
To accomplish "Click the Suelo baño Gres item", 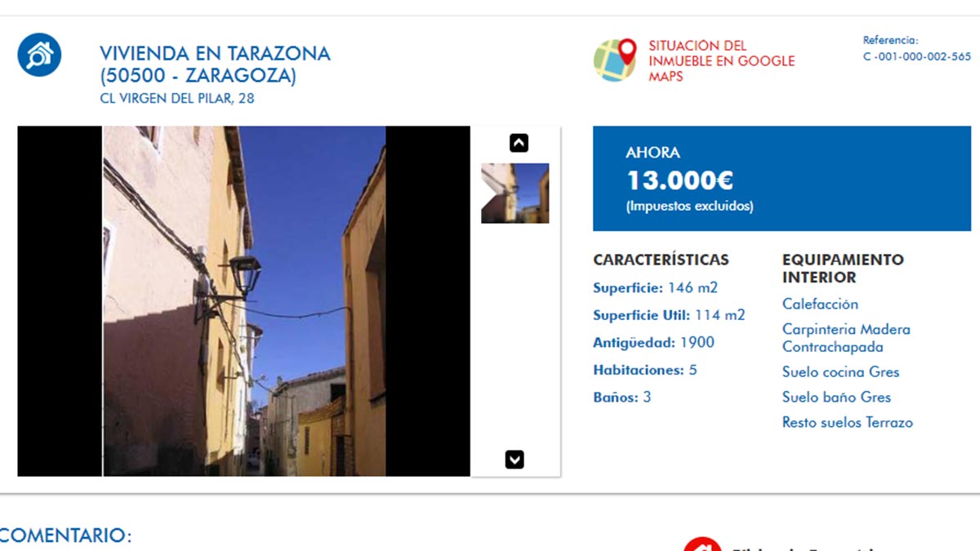I will pyautogui.click(x=836, y=397).
